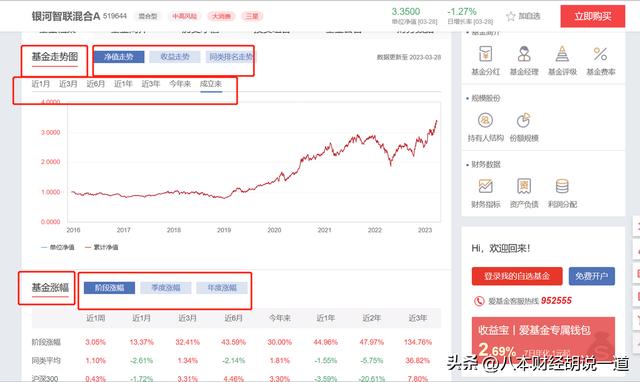This screenshot has height=382, width=640.
Task: Click the phone icon beside the hotline
Action: pos(478,301)
